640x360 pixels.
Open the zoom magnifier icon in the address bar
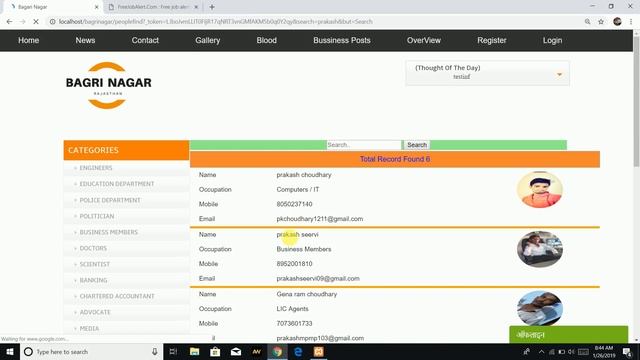[587, 22]
